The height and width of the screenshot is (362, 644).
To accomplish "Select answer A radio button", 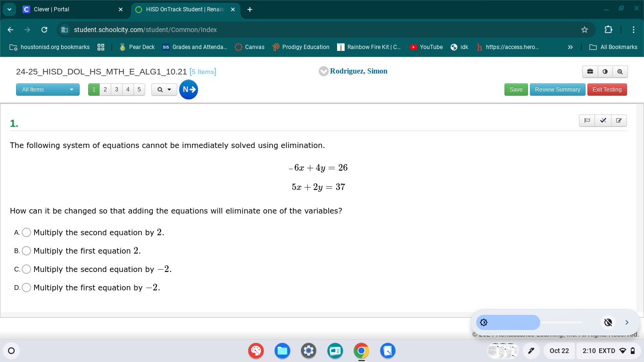I will [26, 232].
